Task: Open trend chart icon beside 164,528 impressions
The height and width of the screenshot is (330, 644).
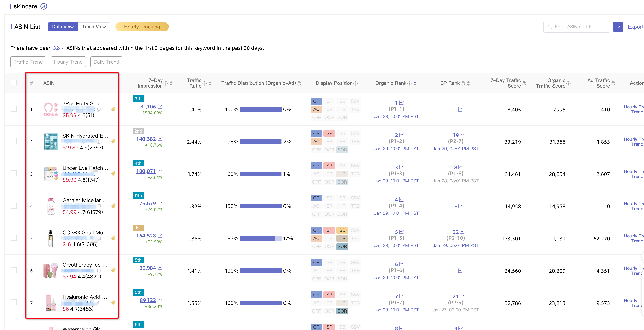Action: (160, 236)
